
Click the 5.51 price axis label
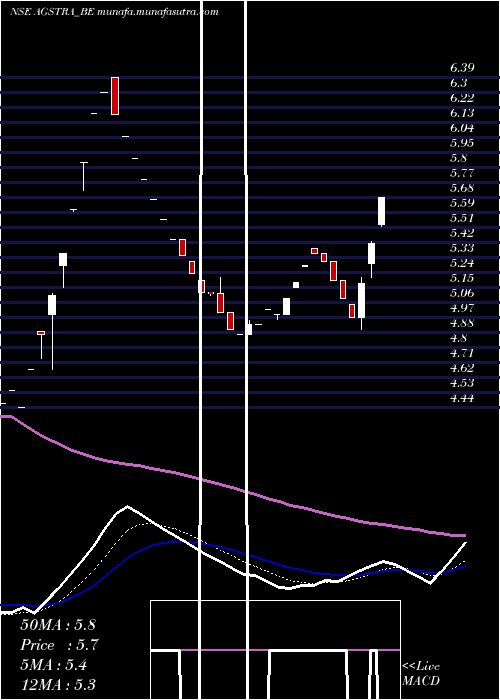pos(462,218)
